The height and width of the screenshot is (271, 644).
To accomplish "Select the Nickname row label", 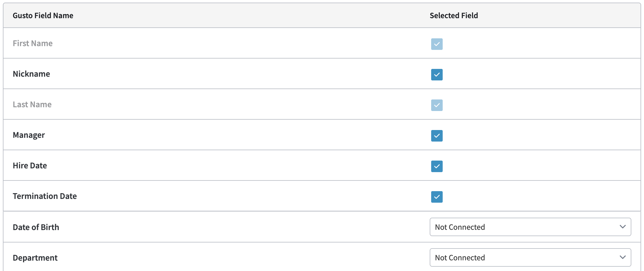I will 31,74.
